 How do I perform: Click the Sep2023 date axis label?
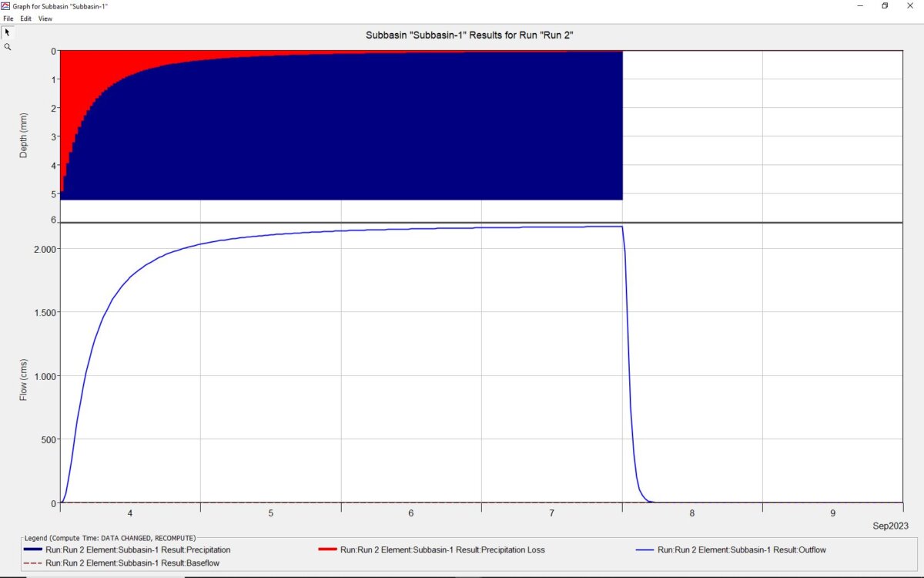(x=891, y=526)
